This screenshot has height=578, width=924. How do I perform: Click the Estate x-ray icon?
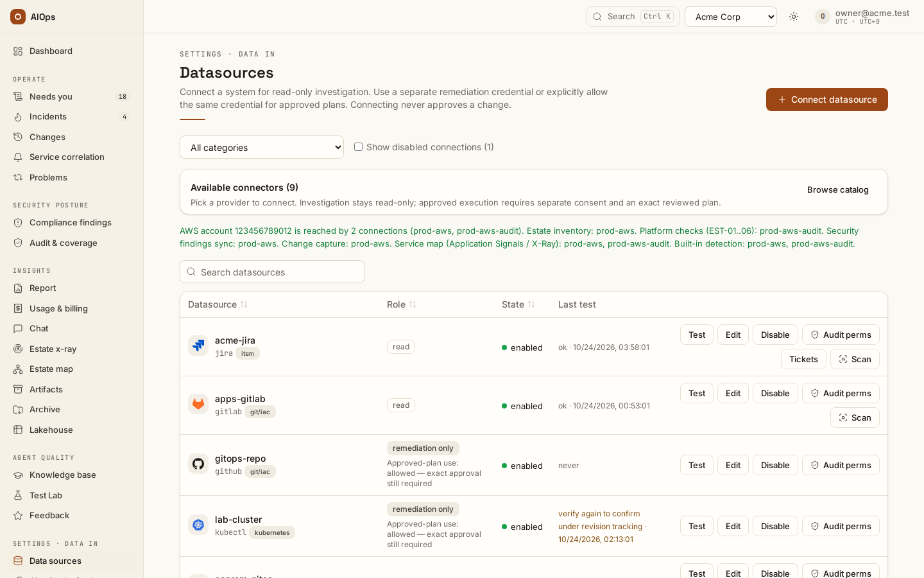coord(18,349)
